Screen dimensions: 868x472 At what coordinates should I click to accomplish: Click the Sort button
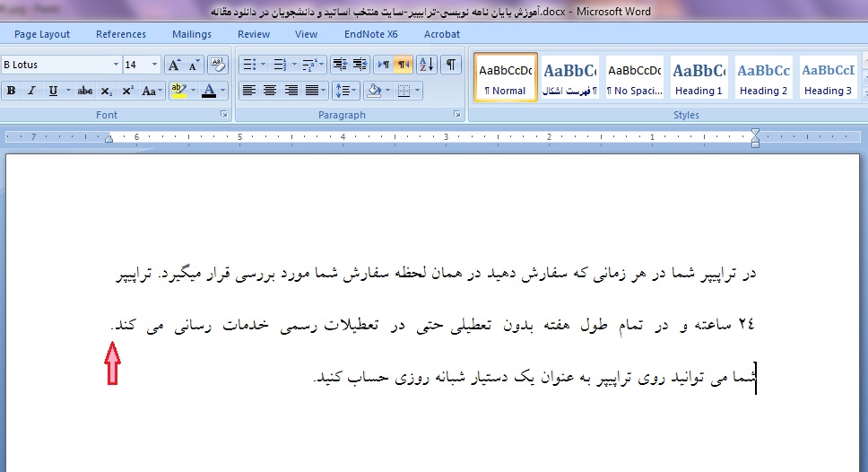427,65
